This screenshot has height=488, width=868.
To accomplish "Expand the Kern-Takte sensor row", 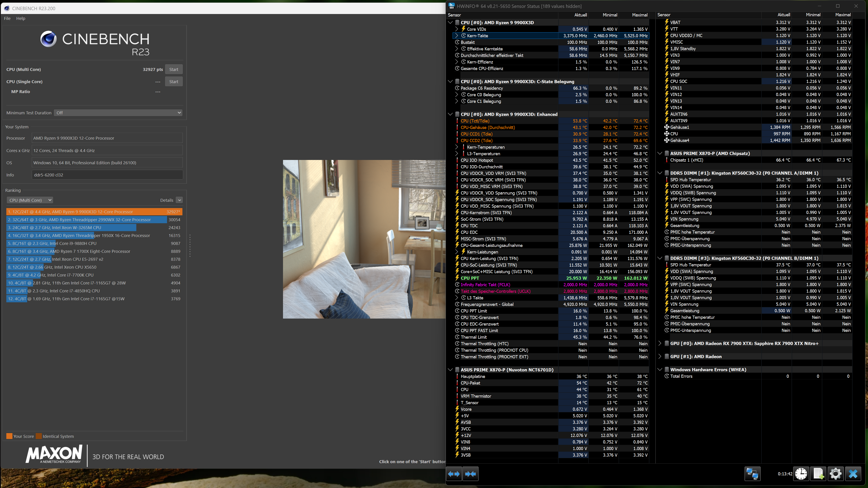I will pos(457,36).
